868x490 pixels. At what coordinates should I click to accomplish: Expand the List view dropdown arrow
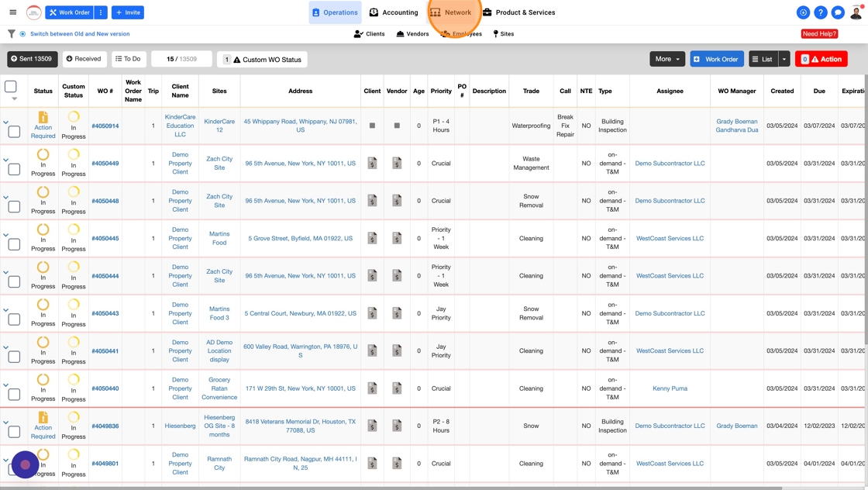point(784,59)
